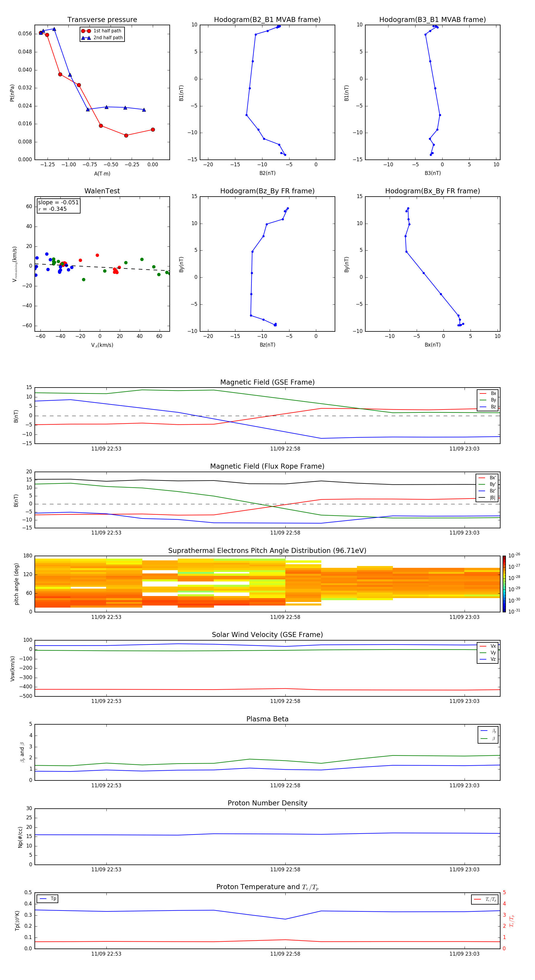Click 'Pt(nPa)' y-axis label
The height and width of the screenshot is (980, 535).
point(12,93)
